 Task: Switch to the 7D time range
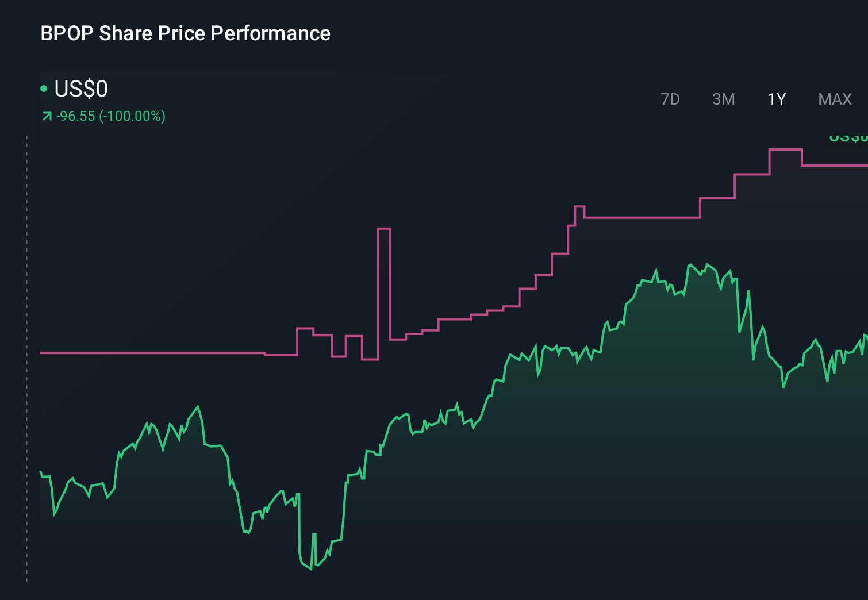point(670,99)
